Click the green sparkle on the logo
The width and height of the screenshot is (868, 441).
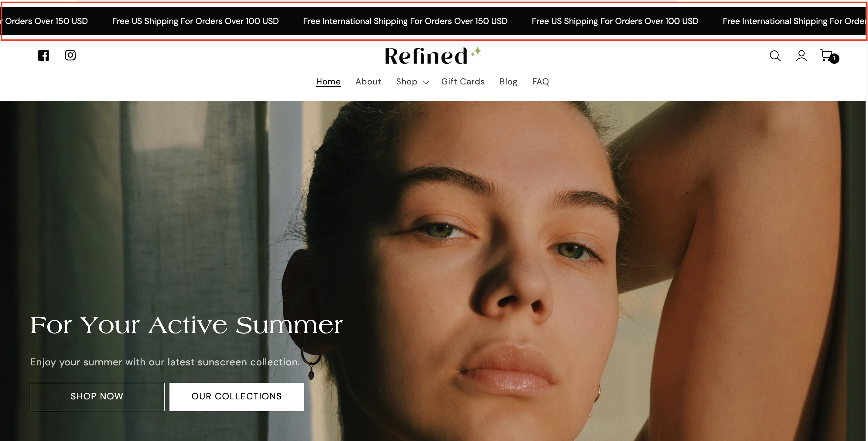coord(476,52)
